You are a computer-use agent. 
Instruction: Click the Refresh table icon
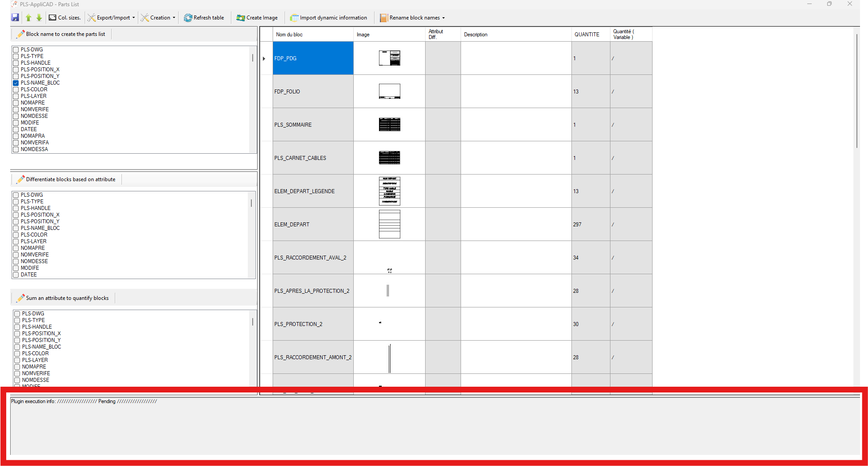coord(188,18)
